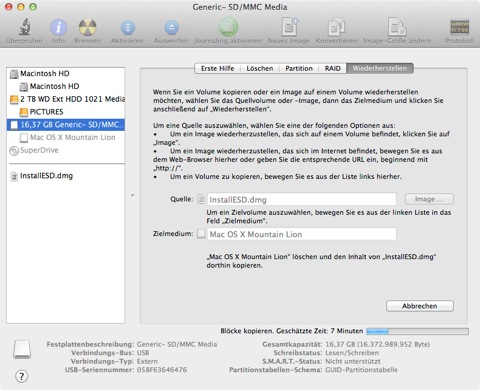480x390 pixels.
Task: Click the status text 'Blöcke kopieren. Geschätzte Zeit: 7 Minuten'
Action: pos(292,331)
